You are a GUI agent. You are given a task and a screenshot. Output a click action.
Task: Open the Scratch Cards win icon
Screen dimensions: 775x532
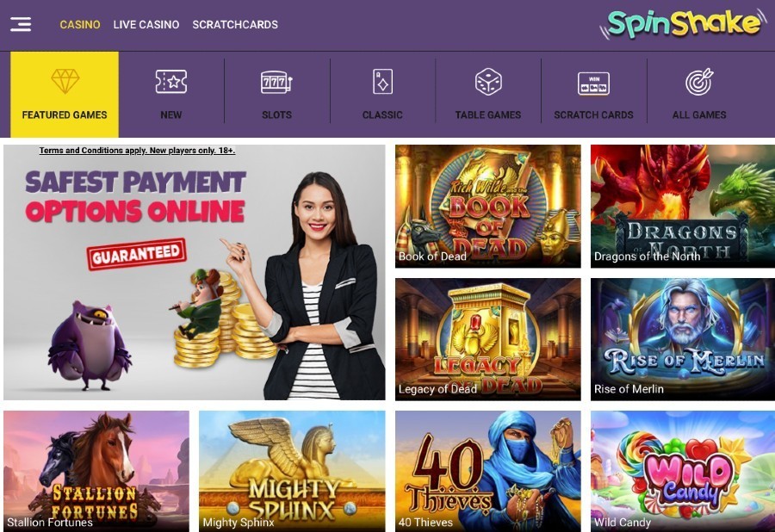coord(593,84)
